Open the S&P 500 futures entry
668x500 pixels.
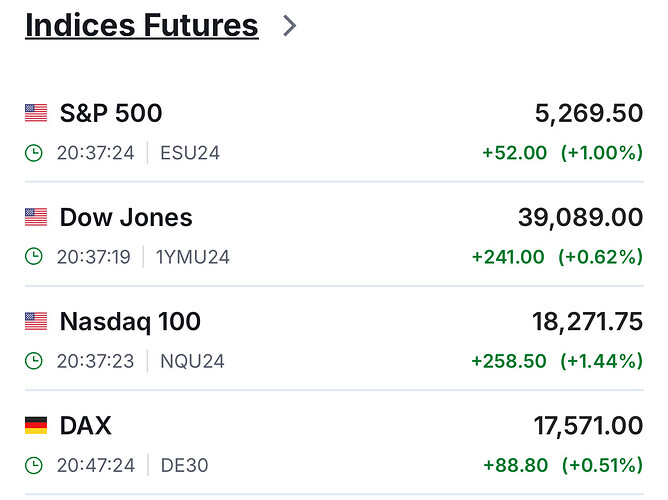pyautogui.click(x=111, y=113)
